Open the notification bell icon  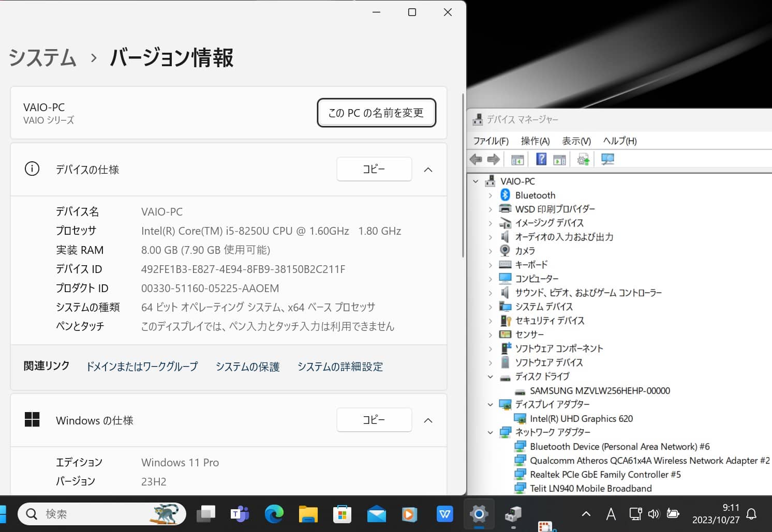point(752,514)
